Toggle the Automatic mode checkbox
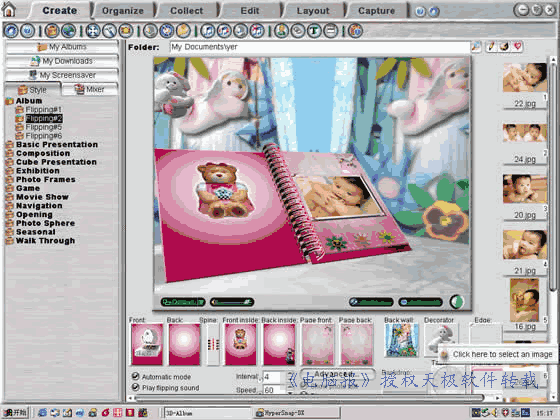The width and height of the screenshot is (560, 420). pyautogui.click(x=135, y=376)
